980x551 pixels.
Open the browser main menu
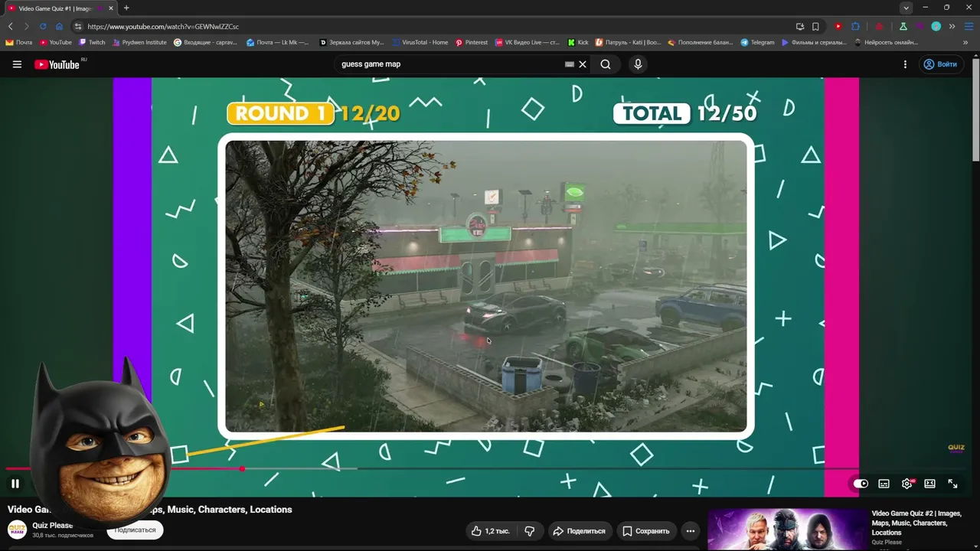coord(967,27)
